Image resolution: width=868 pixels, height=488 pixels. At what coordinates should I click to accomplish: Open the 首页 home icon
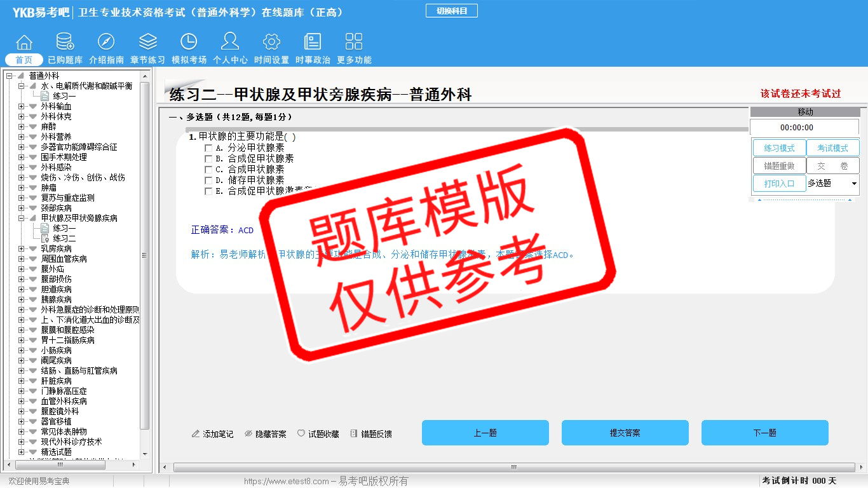click(x=24, y=43)
